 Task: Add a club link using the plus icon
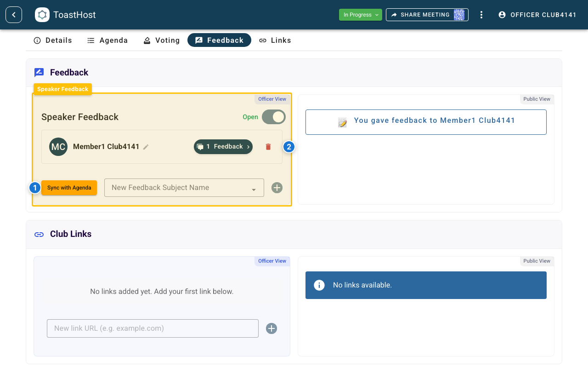coord(271,328)
